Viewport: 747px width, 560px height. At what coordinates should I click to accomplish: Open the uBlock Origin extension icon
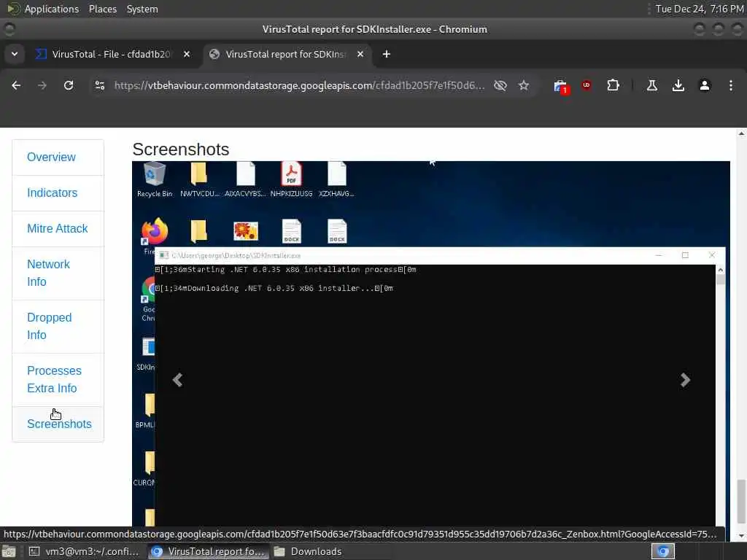[x=587, y=85]
